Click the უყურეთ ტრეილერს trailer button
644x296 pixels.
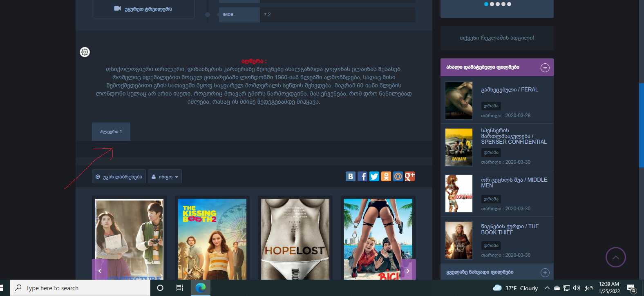143,9
